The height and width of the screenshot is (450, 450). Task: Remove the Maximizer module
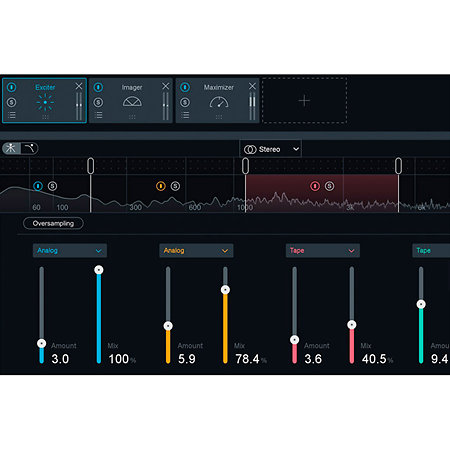(x=252, y=86)
